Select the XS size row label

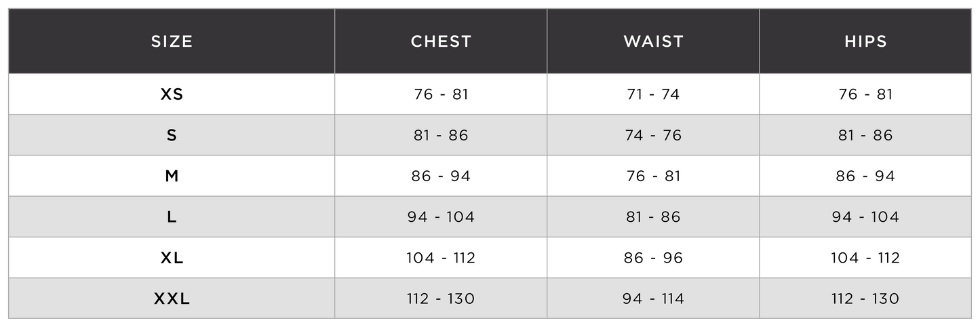[x=172, y=94]
